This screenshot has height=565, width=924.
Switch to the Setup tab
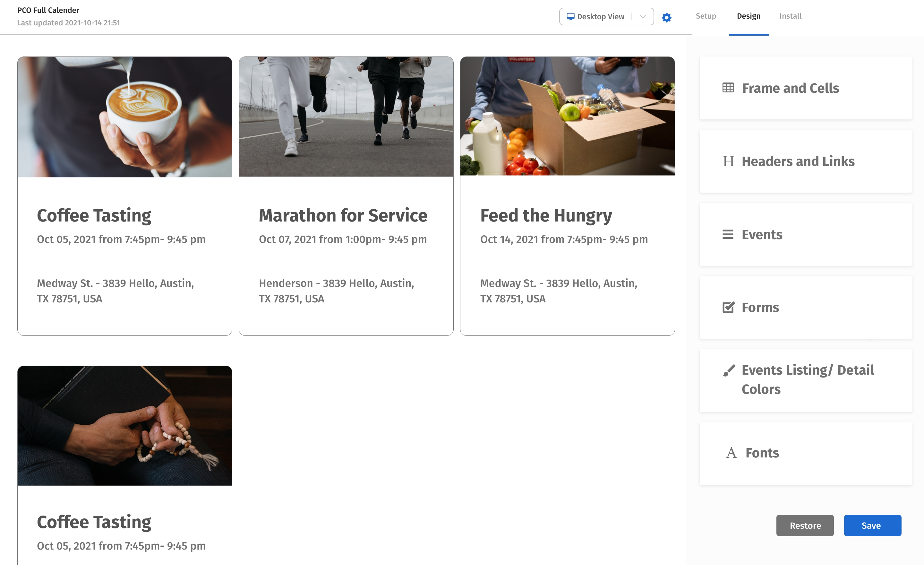click(706, 16)
